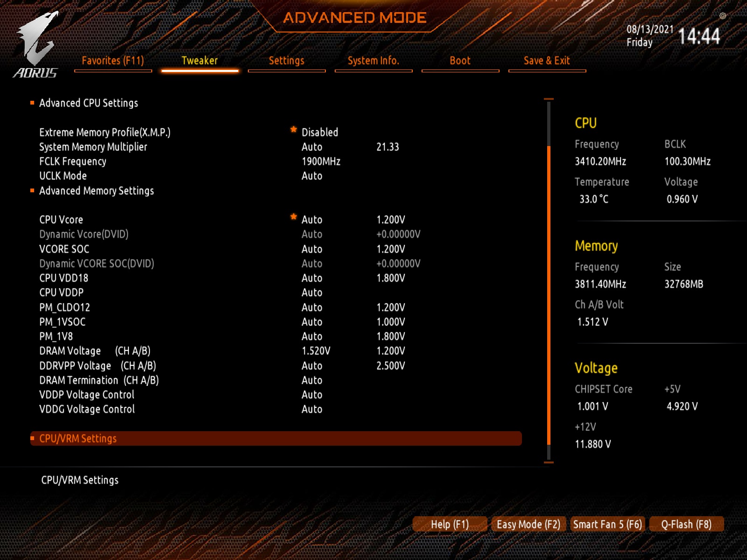Select the Tweaker tab
Viewport: 747px width, 560px height.
200,61
